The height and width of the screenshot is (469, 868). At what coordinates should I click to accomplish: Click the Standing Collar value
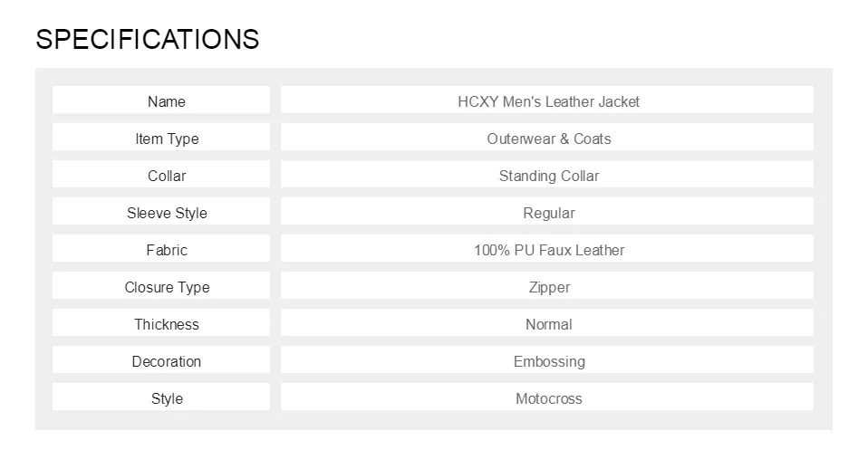tap(548, 176)
